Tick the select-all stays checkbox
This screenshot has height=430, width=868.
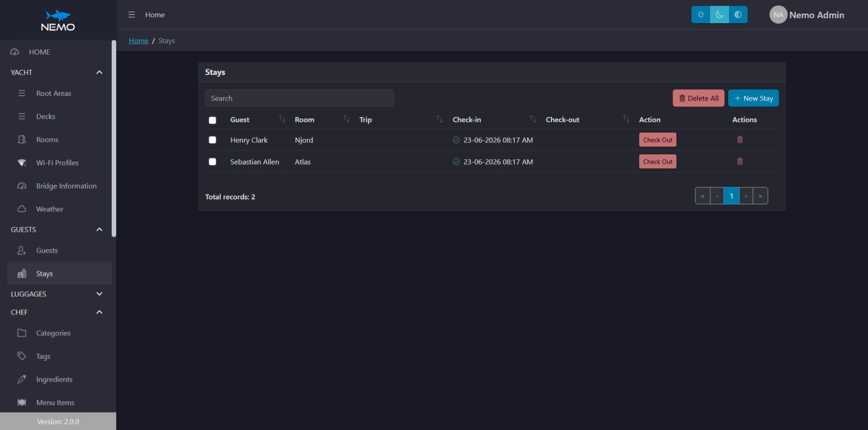[212, 120]
